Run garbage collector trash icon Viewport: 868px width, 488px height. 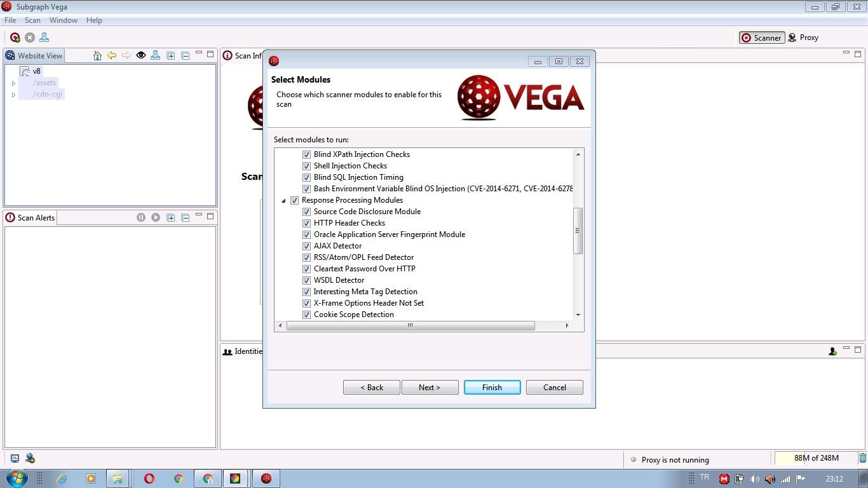tap(862, 458)
